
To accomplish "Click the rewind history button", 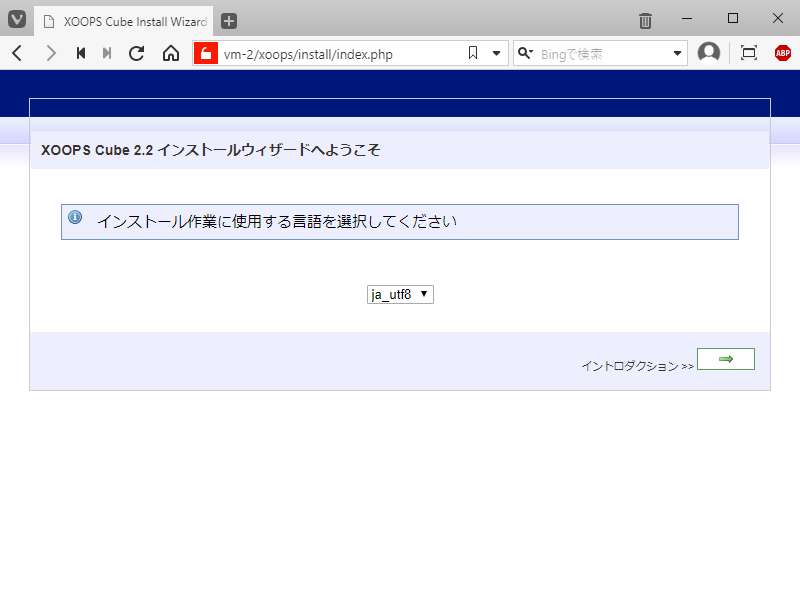I will coord(81,53).
